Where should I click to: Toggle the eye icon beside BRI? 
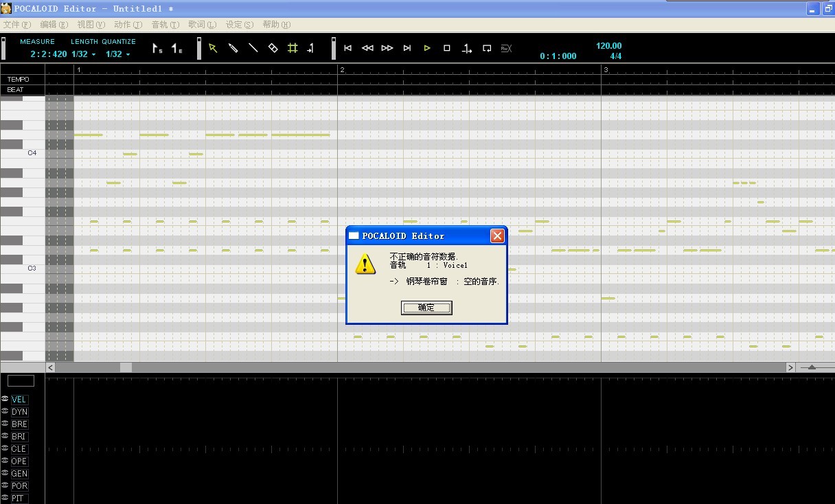point(5,436)
